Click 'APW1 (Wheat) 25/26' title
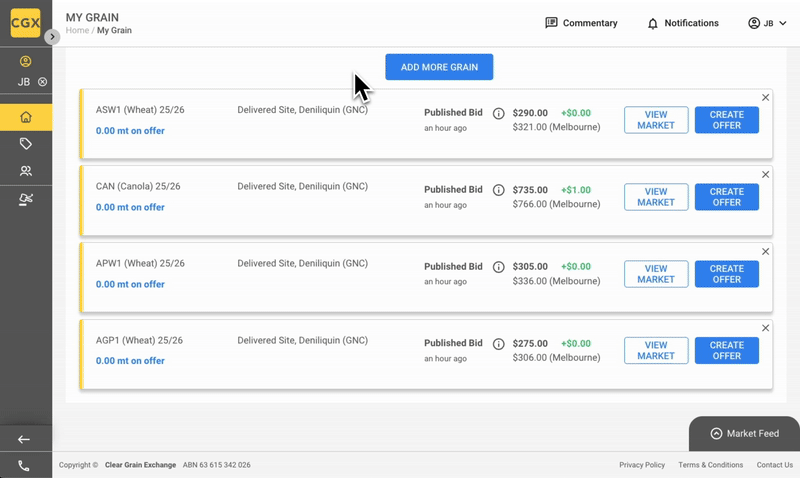This screenshot has width=800, height=478. pyautogui.click(x=140, y=263)
